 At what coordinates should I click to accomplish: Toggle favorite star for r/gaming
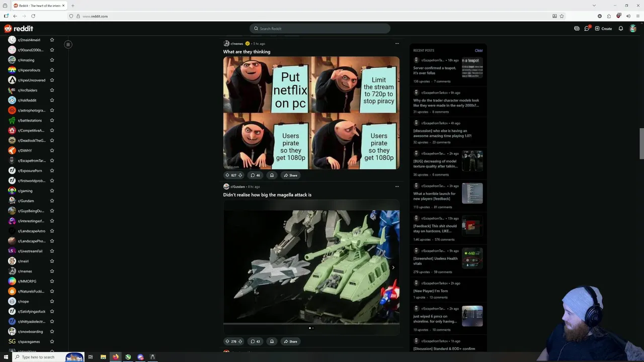click(x=52, y=191)
